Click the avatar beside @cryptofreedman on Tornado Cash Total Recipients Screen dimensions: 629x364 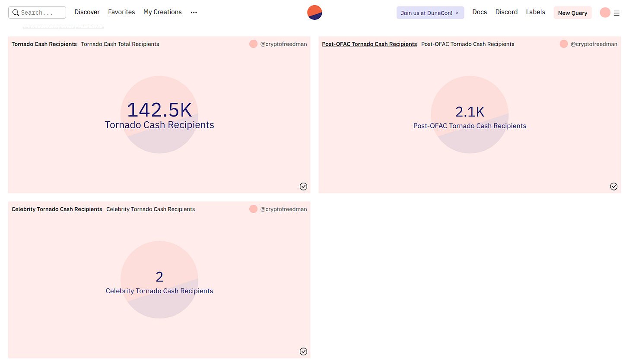(253, 44)
